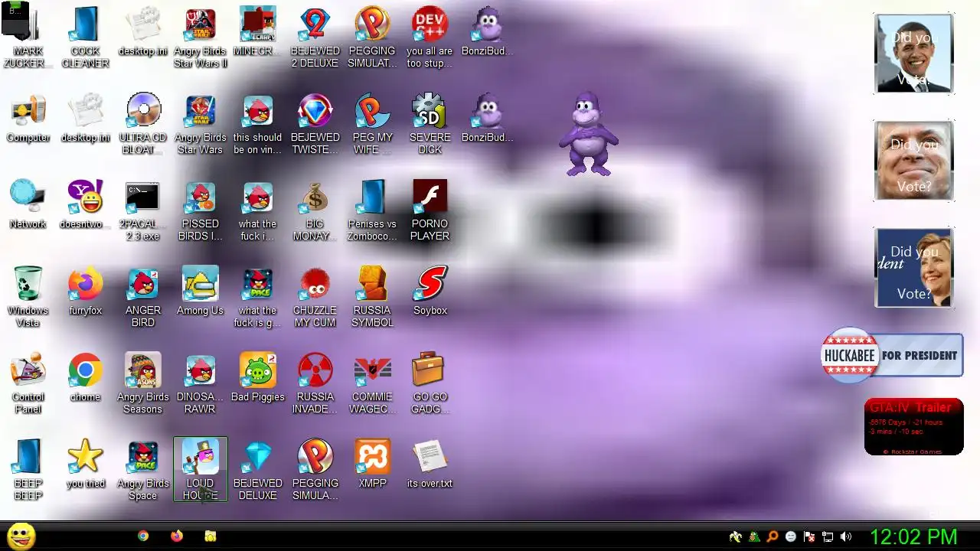980x551 pixels.
Task: Open the RUSSIA INVADE... radiation icon
Action: [x=315, y=384]
